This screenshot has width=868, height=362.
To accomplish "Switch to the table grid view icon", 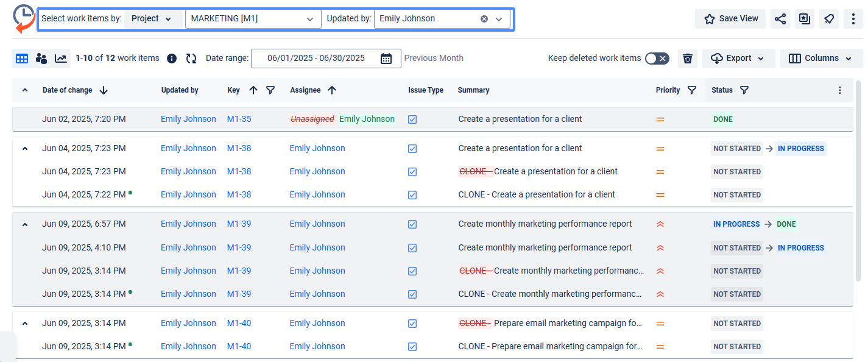I will [22, 59].
